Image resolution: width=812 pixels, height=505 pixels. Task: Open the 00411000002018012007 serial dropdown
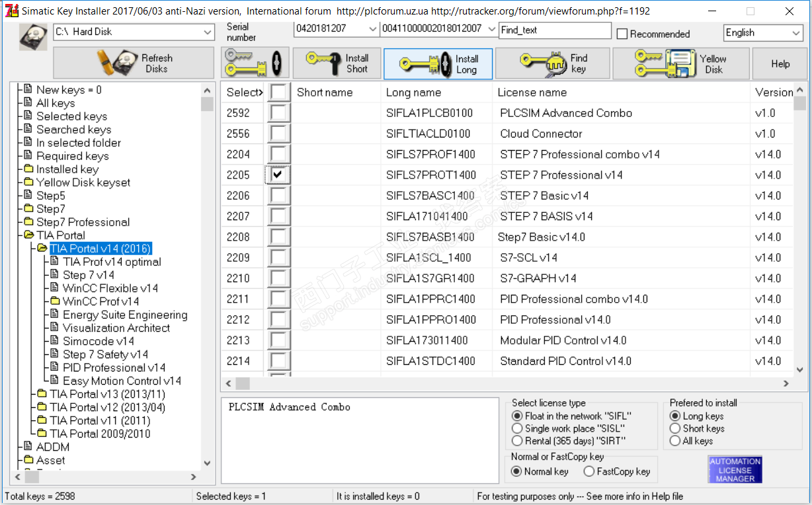[x=491, y=29]
